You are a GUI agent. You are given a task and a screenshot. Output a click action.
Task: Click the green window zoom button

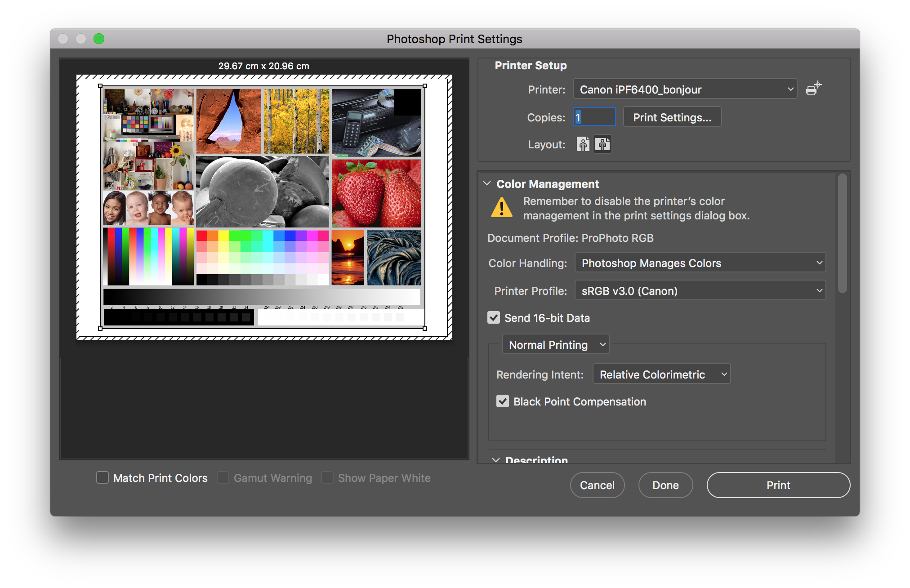(x=99, y=39)
